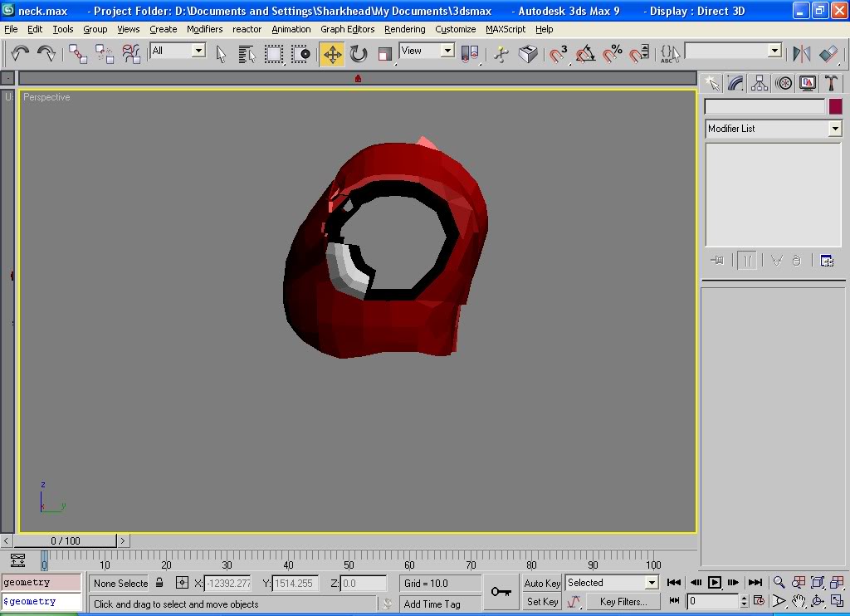
Task: Toggle the 3D Snaps magnet
Action: click(559, 55)
